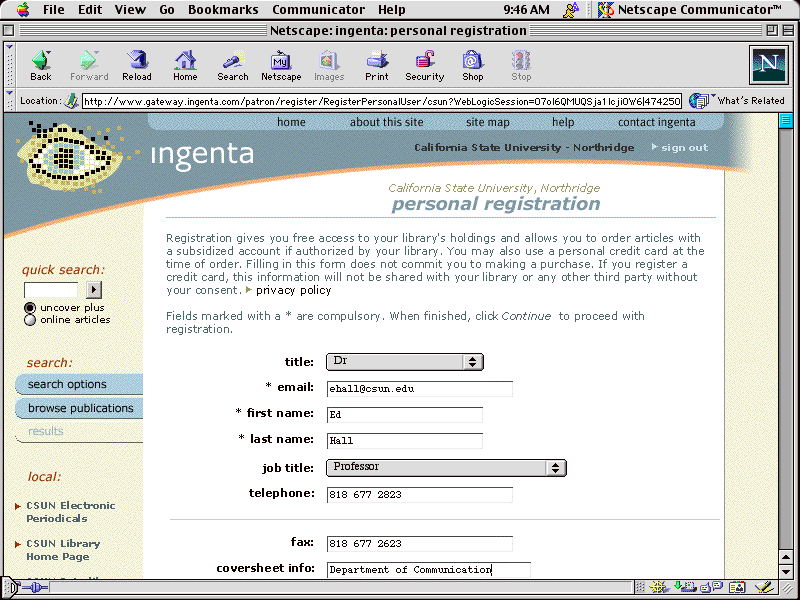Open the File menu
This screenshot has height=600, width=800.
[x=54, y=9]
